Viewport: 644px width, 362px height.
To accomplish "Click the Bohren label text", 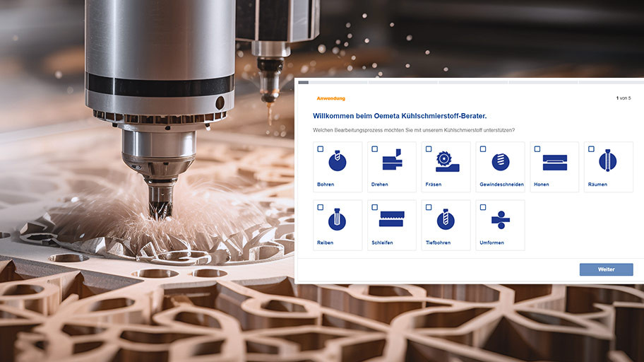I will (326, 185).
